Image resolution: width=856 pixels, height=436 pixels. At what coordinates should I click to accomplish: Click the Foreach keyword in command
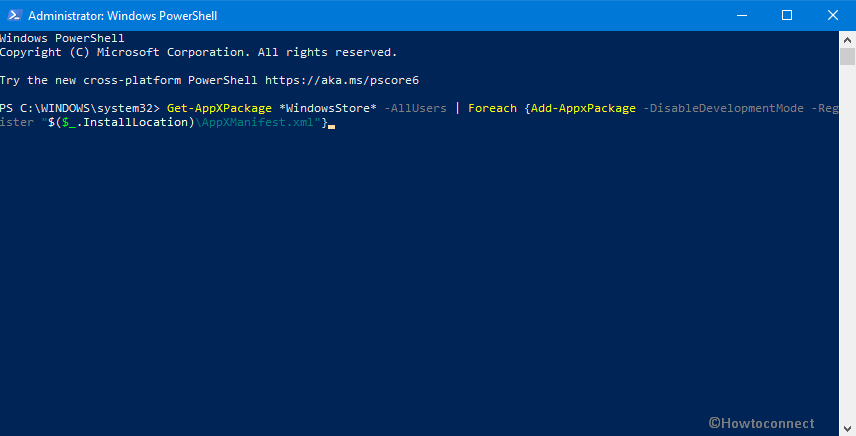[x=492, y=108]
